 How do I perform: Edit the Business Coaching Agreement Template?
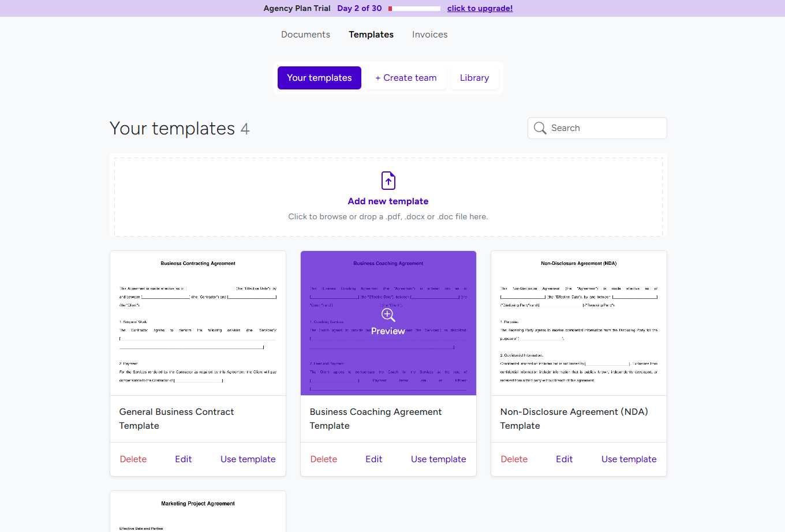point(373,459)
